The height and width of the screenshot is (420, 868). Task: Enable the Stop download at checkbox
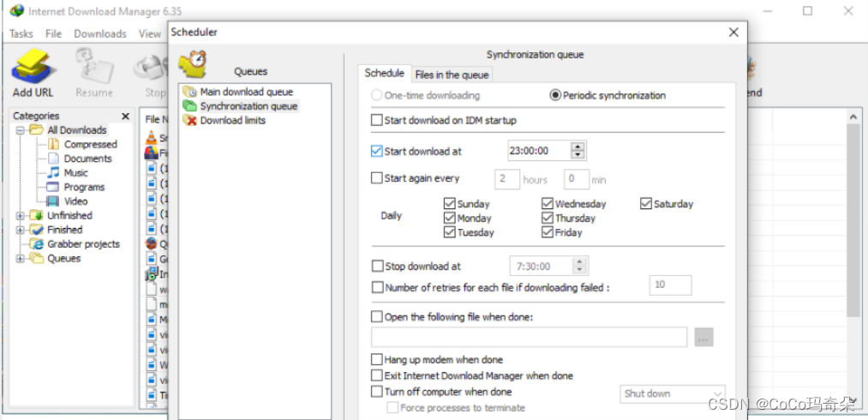(378, 267)
